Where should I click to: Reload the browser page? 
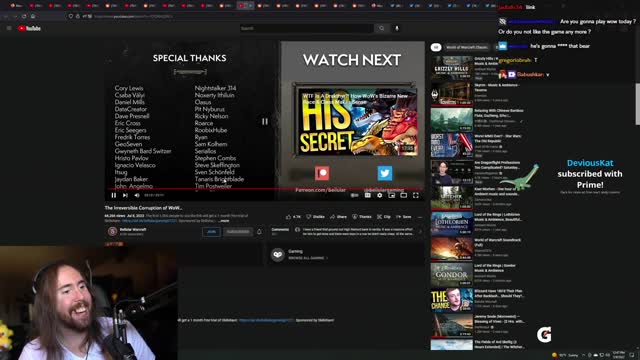[x=24, y=16]
